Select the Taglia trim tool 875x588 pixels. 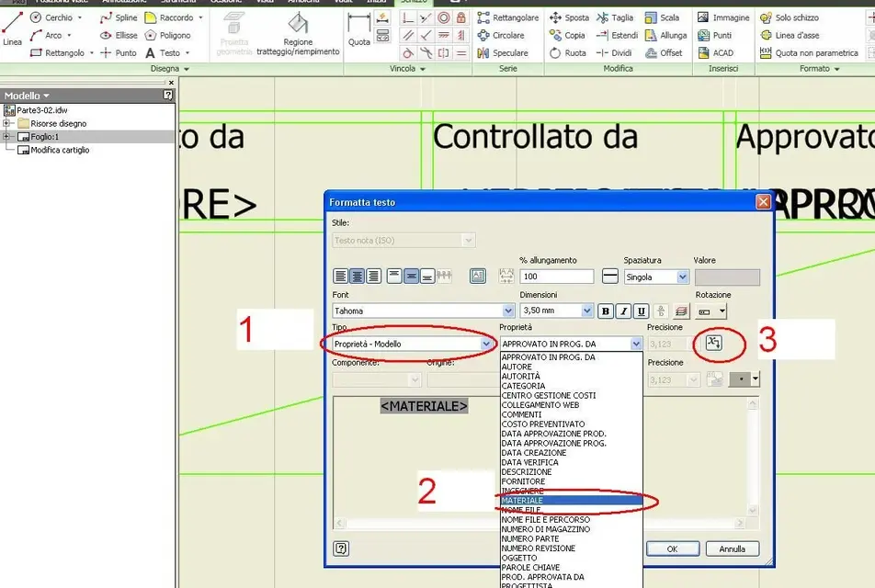pos(615,17)
